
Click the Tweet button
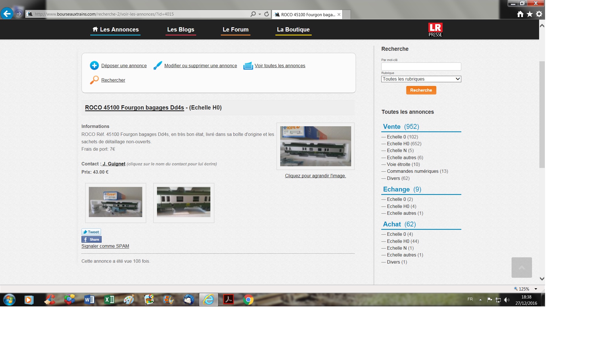coord(91,232)
